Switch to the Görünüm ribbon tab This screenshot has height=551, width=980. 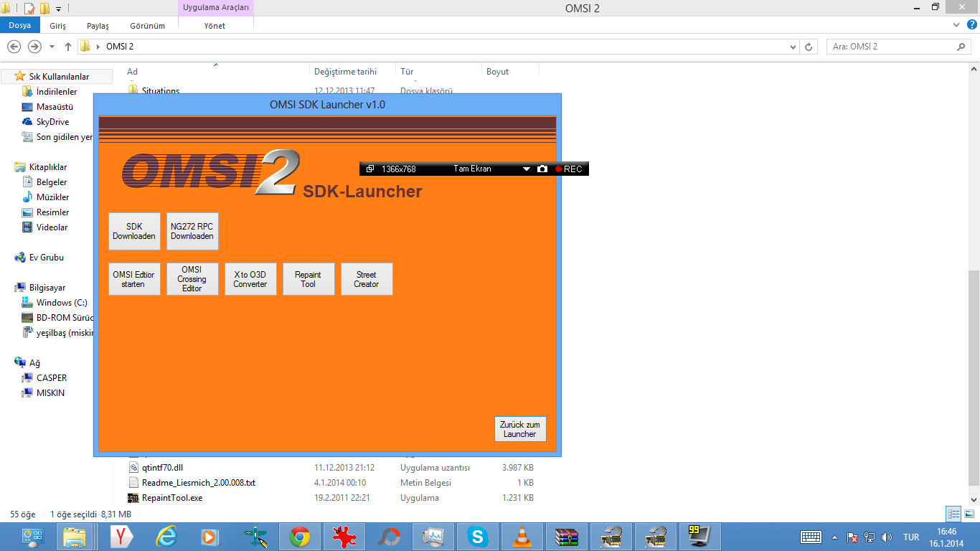pyautogui.click(x=147, y=25)
